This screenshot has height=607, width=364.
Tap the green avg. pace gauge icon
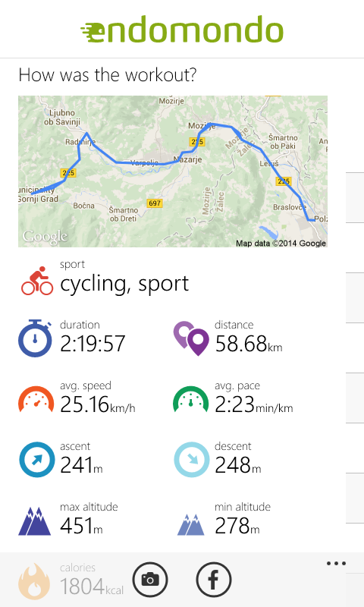tap(190, 399)
